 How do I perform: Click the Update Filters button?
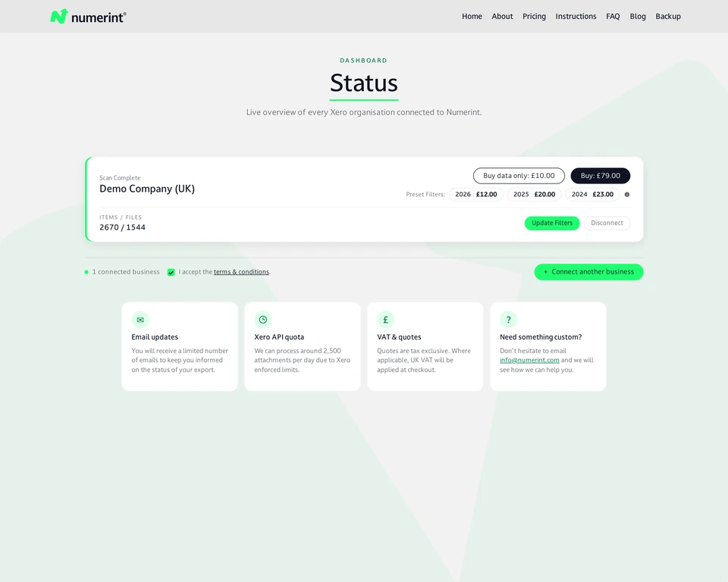point(552,224)
